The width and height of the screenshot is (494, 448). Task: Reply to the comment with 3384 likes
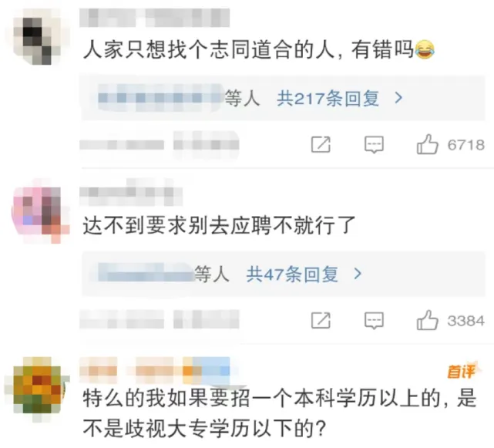coord(374,321)
